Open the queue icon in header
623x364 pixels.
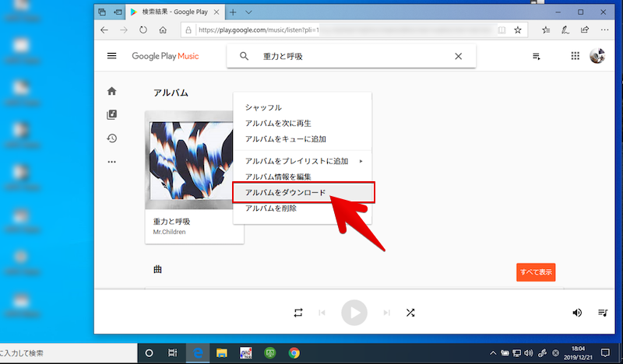click(x=537, y=56)
